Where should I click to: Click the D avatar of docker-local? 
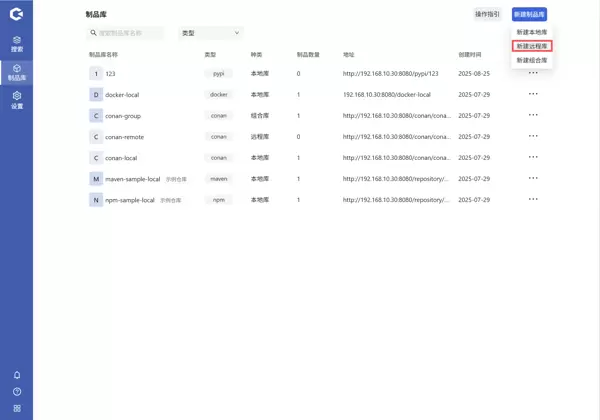(96, 95)
